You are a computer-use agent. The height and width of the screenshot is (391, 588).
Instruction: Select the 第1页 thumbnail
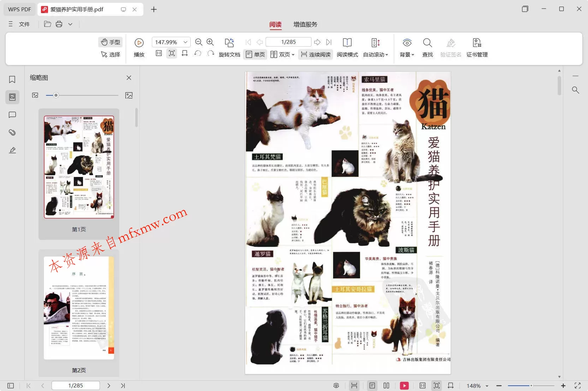click(79, 174)
